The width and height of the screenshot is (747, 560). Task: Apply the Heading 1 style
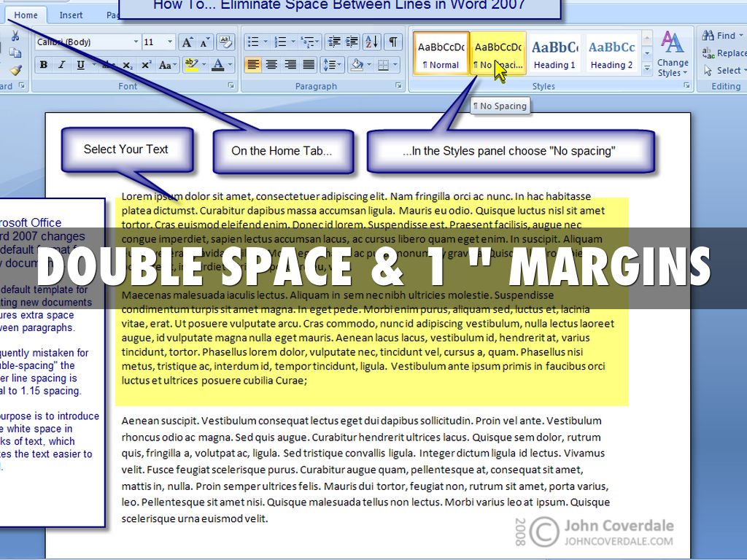554,54
